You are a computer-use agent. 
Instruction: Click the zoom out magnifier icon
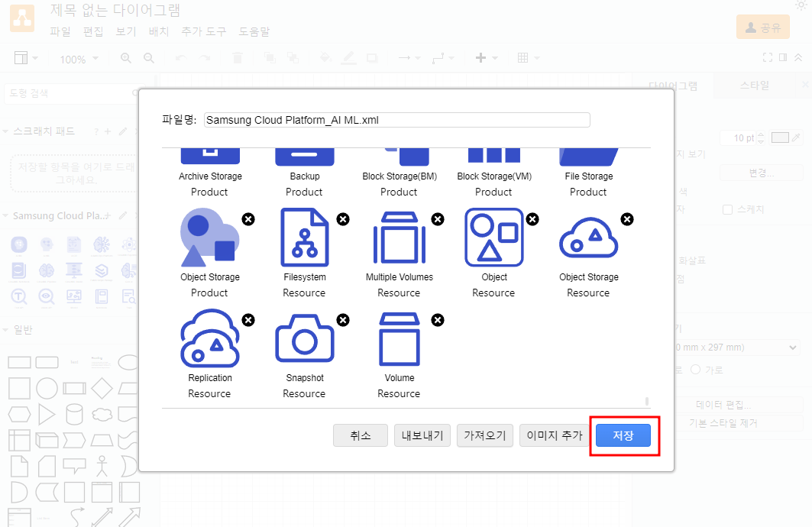tap(149, 58)
